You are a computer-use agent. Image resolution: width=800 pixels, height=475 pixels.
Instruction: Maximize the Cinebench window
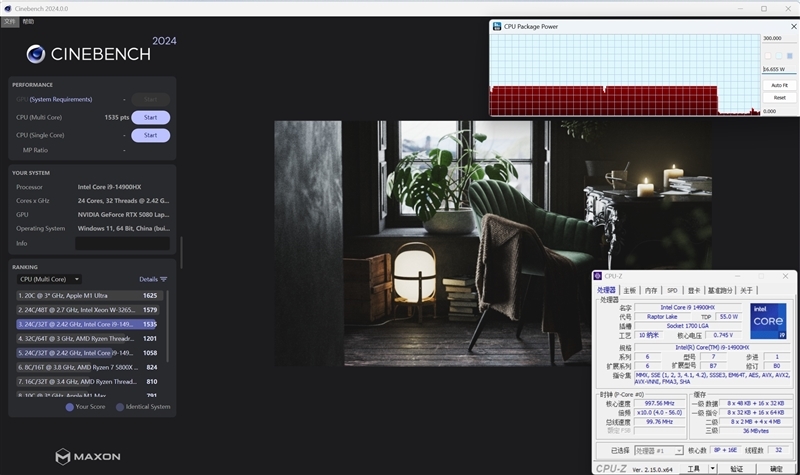(764, 9)
